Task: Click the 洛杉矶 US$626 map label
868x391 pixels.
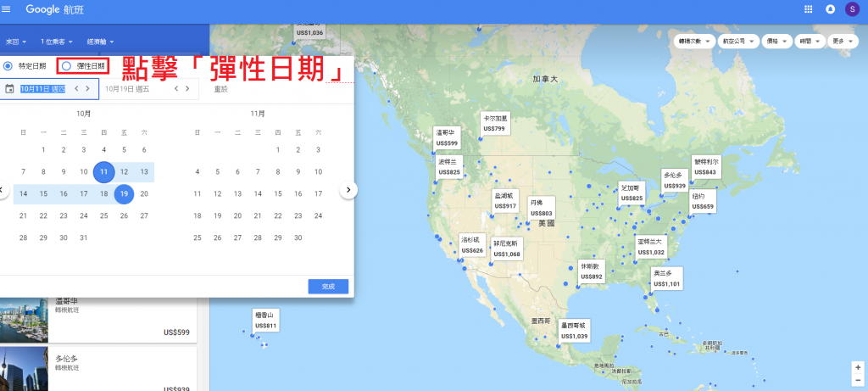Action: [473, 245]
